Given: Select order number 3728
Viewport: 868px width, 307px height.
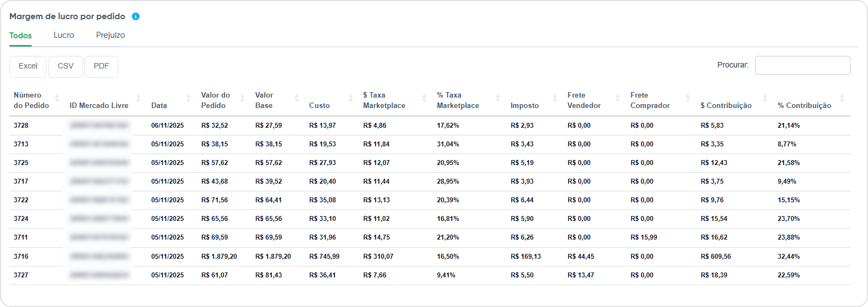Looking at the screenshot, I should coord(21,126).
